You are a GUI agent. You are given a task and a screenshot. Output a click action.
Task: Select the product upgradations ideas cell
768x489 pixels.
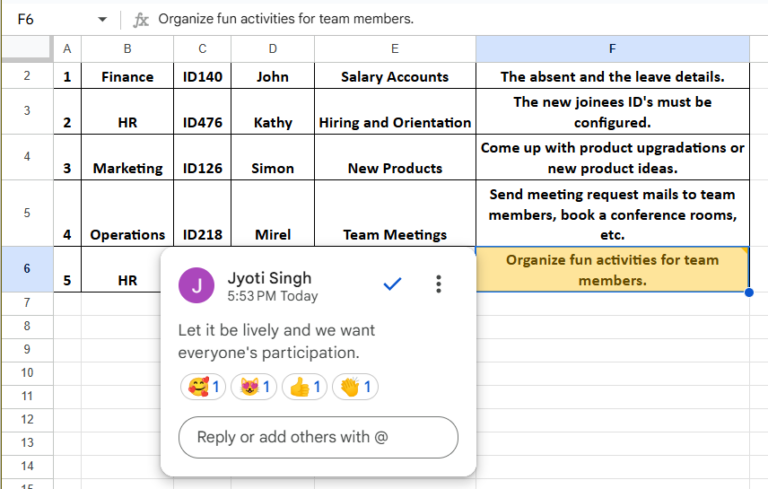(x=612, y=157)
